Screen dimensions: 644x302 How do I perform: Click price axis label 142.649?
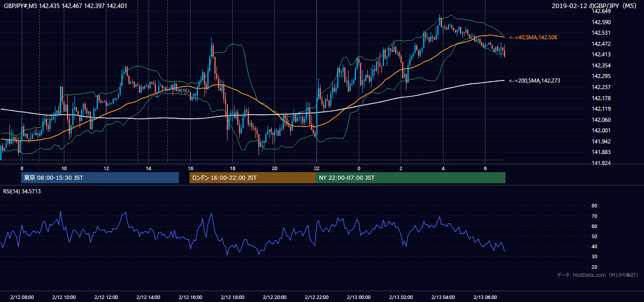(601, 11)
